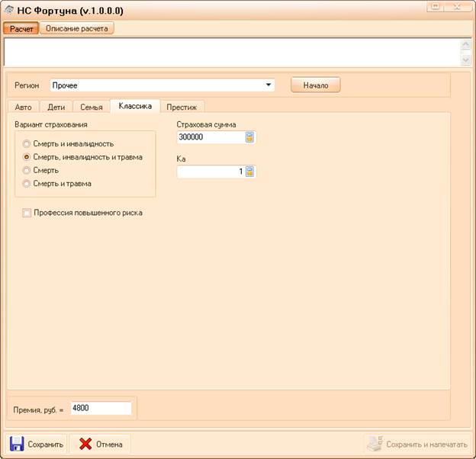Select Смерть и инвалидность option
The height and width of the screenshot is (459, 476).
pyautogui.click(x=27, y=143)
